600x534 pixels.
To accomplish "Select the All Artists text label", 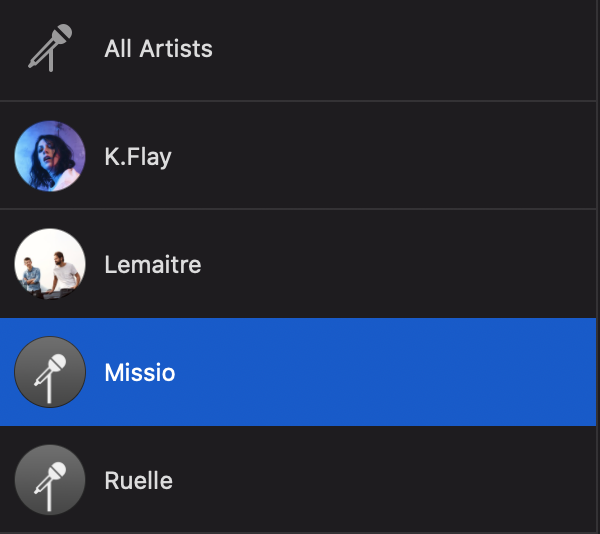I will (158, 48).
